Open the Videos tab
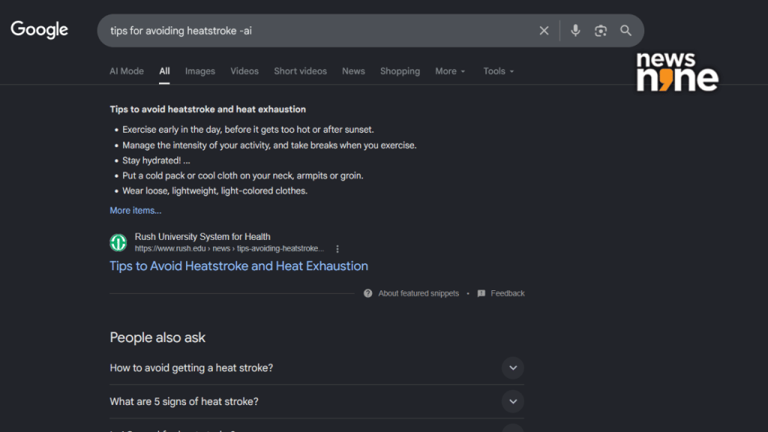 (x=244, y=71)
